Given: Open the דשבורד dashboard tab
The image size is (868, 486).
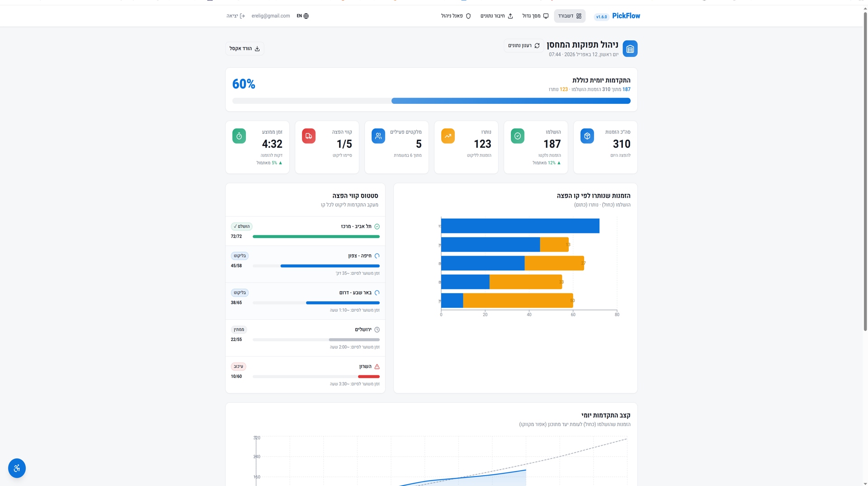Looking at the screenshot, I should click(570, 16).
